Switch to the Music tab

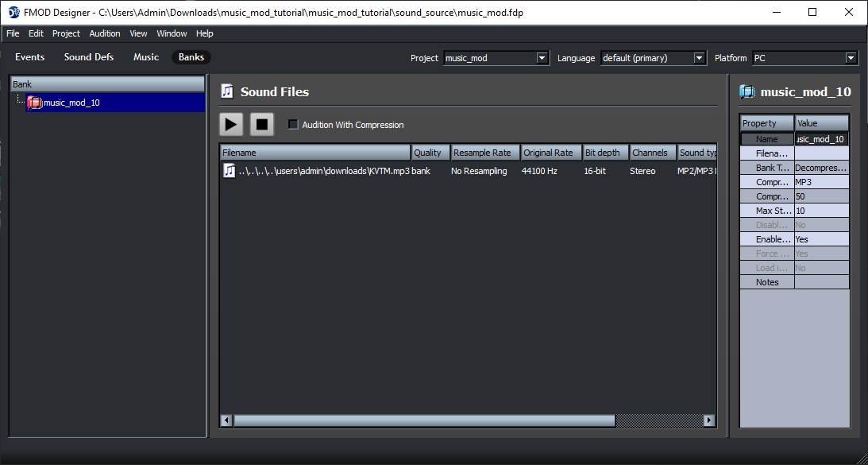146,57
